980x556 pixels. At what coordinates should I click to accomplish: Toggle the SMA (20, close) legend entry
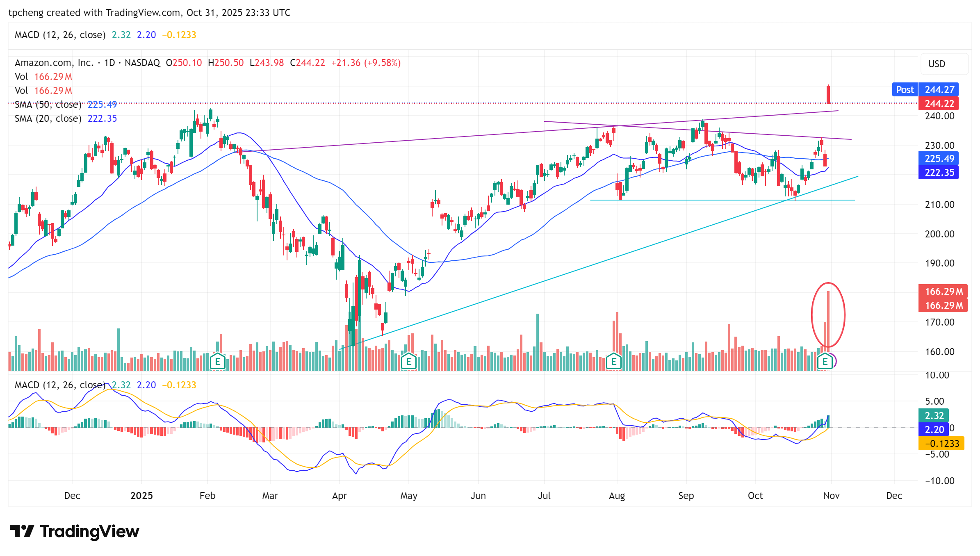(48, 118)
